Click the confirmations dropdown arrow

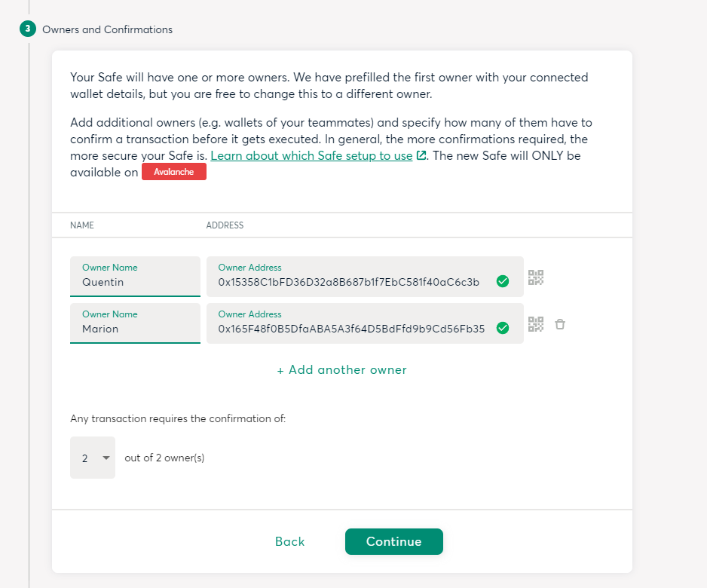(x=106, y=458)
